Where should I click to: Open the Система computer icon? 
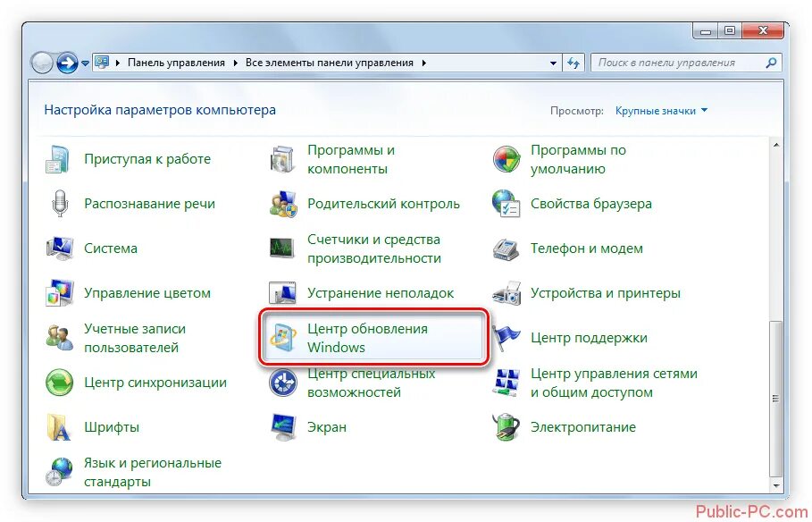[59, 248]
